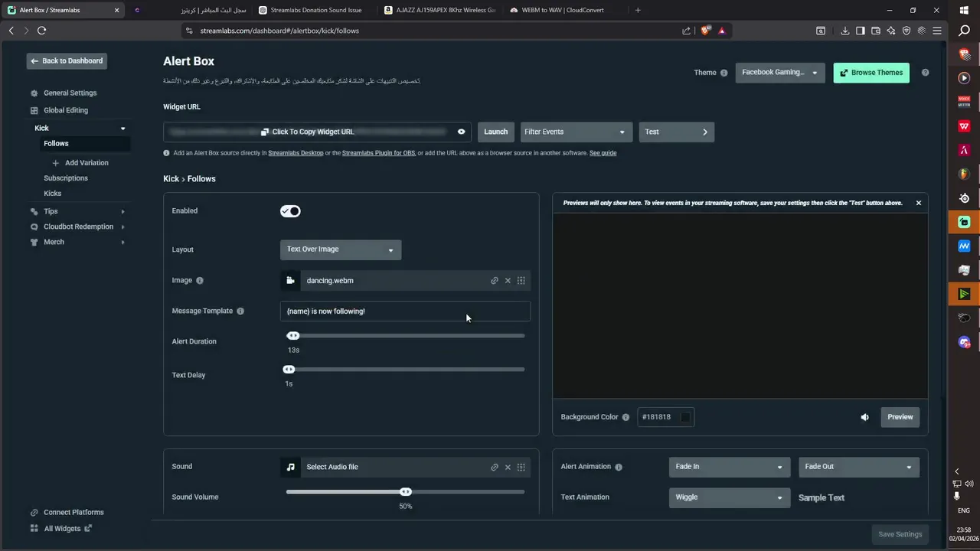Click the Background Color swatch

click(685, 417)
